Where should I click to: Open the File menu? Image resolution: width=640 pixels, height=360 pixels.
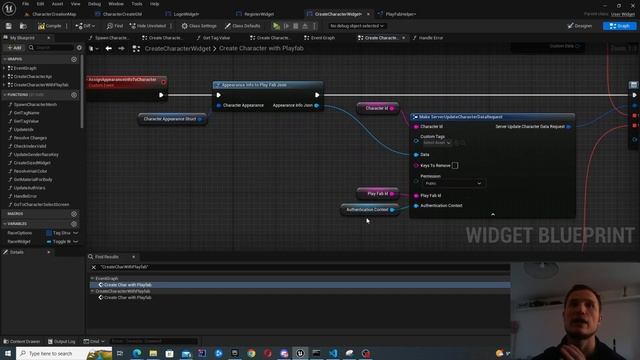click(x=25, y=4)
